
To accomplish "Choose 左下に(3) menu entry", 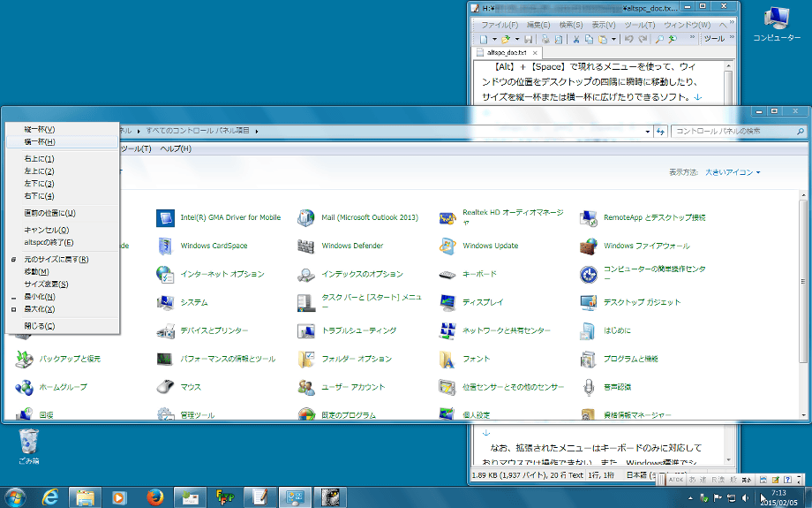I will point(63,184).
